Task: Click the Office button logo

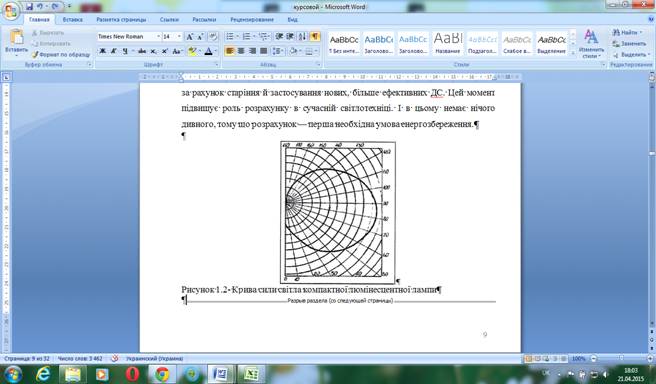Action: click(10, 11)
